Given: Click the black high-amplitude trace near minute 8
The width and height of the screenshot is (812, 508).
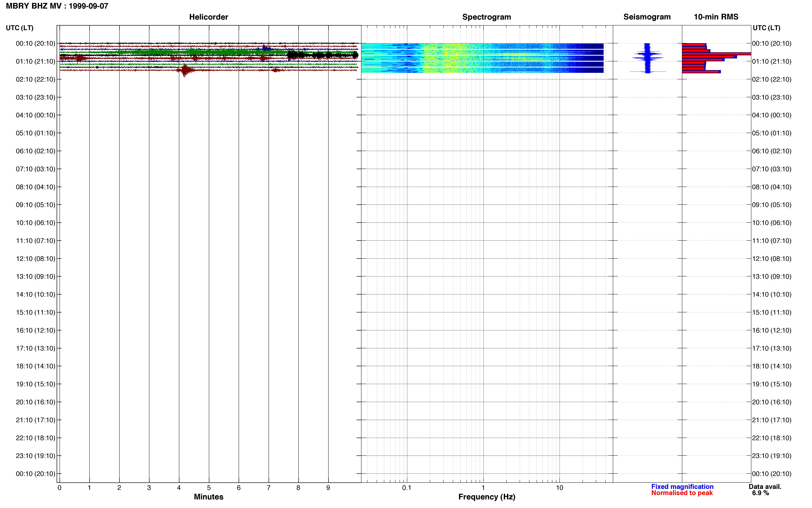Looking at the screenshot, I should click(322, 55).
